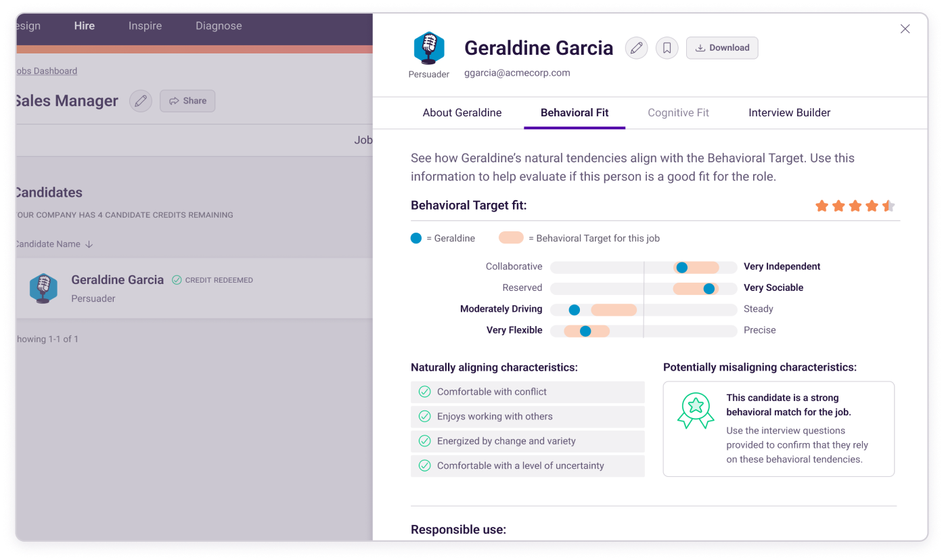Click the check icon beside Comfortable with conflict
944x560 pixels.
[x=425, y=392]
